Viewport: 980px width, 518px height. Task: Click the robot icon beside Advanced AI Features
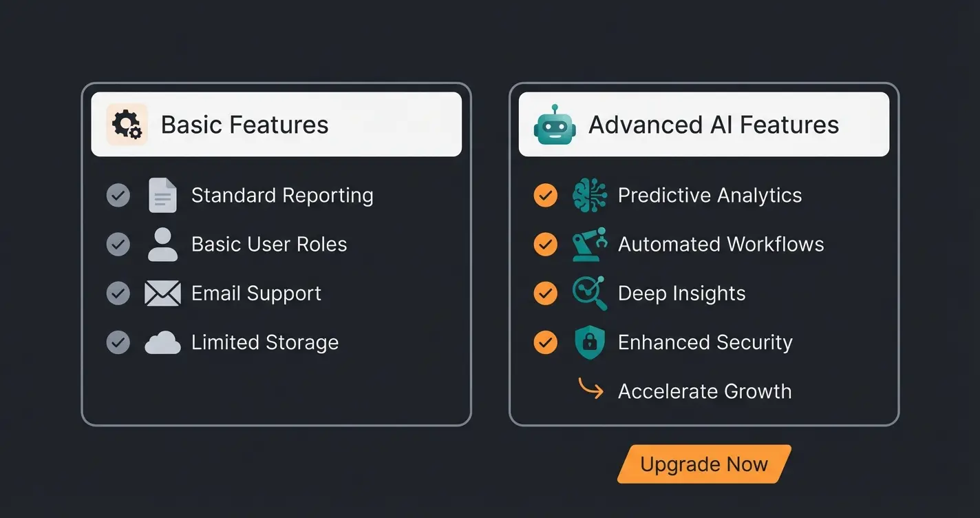554,125
